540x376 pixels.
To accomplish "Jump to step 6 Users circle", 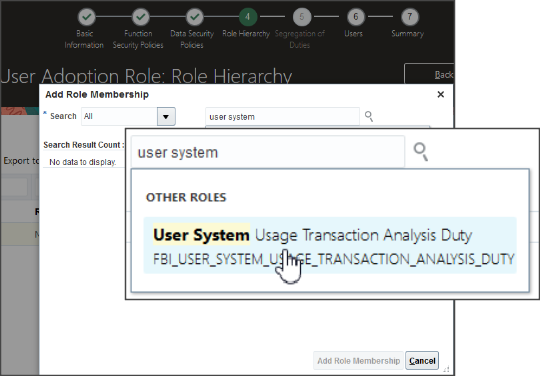I will 356,17.
